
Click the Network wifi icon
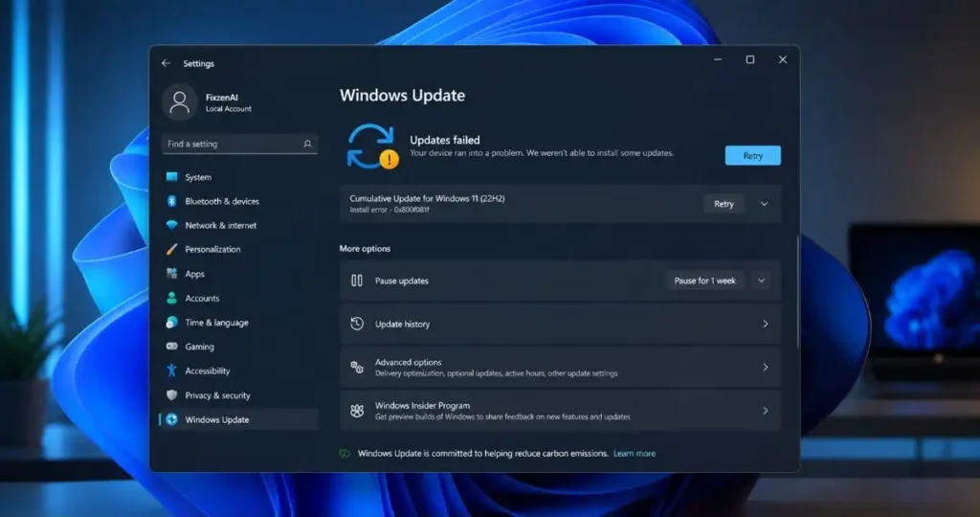pos(171,225)
